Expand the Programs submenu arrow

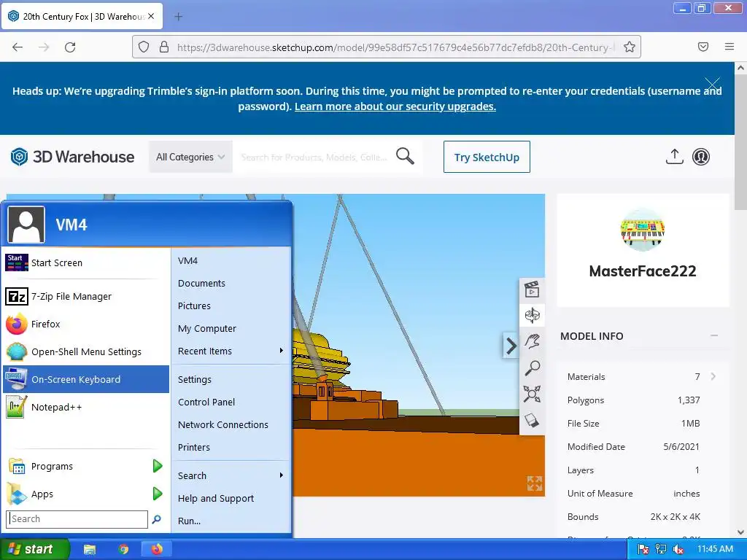[158, 466]
